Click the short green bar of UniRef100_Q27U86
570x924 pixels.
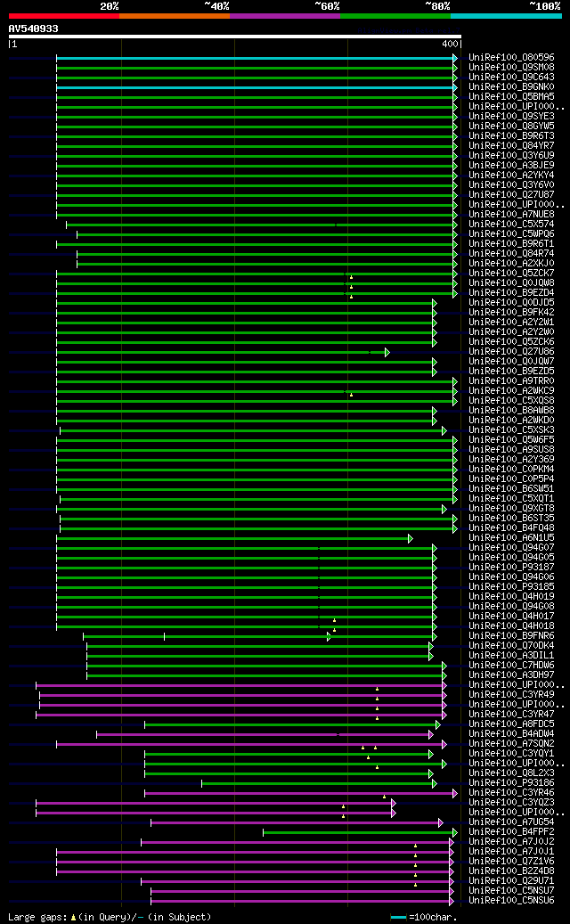click(x=223, y=352)
